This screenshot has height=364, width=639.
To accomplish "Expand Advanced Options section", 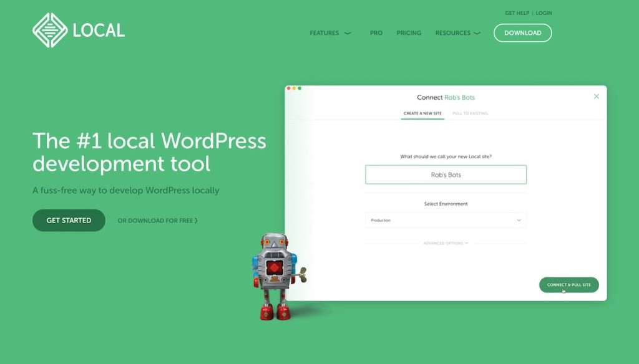I will pos(446,243).
